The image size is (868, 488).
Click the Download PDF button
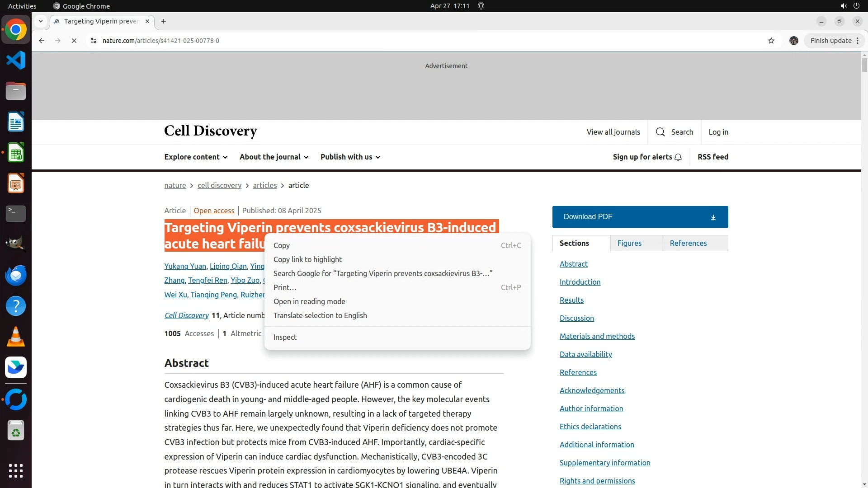pyautogui.click(x=640, y=217)
